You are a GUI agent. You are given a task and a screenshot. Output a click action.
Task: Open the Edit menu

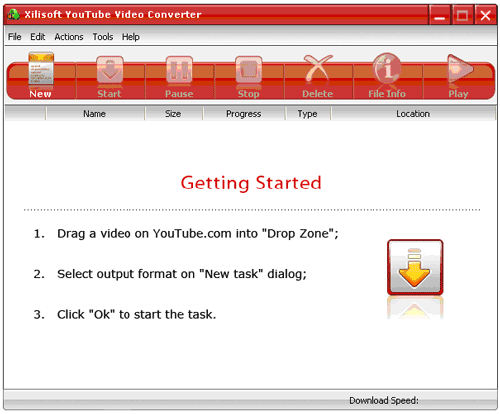[38, 37]
